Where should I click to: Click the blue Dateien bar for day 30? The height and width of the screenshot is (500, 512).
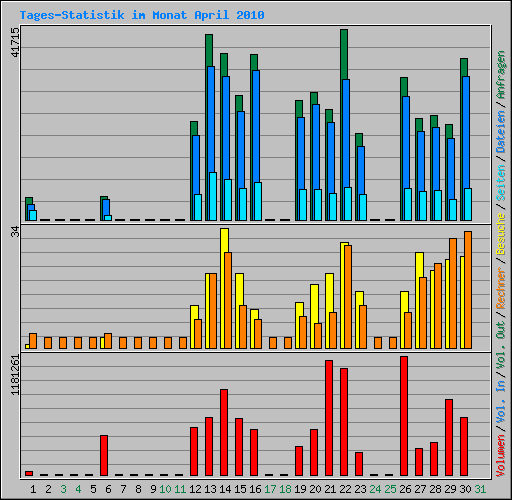466,132
